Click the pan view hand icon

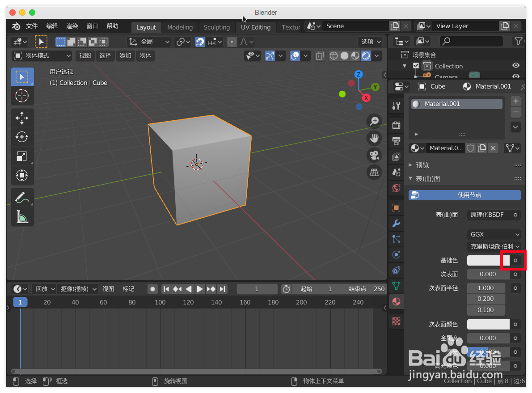[374, 138]
